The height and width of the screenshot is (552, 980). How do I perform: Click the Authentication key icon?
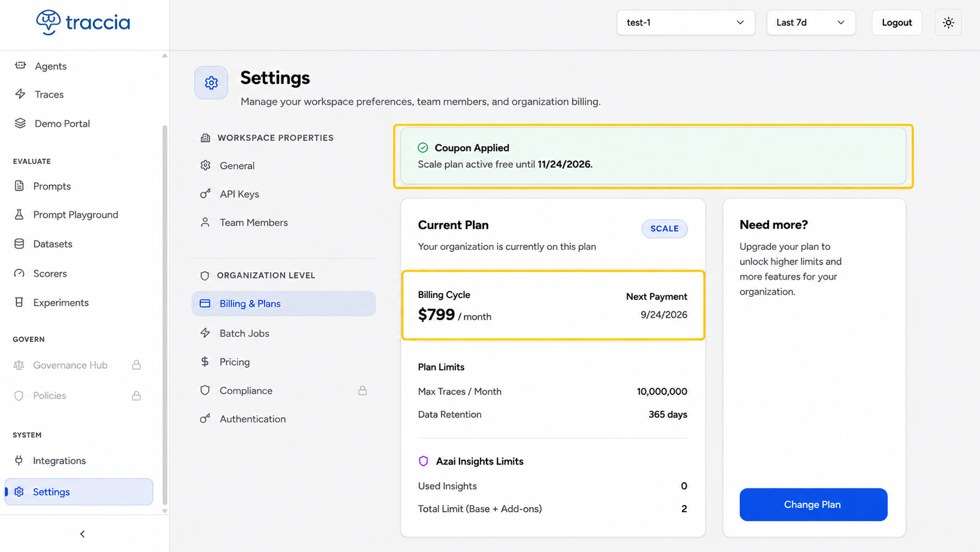coord(205,419)
